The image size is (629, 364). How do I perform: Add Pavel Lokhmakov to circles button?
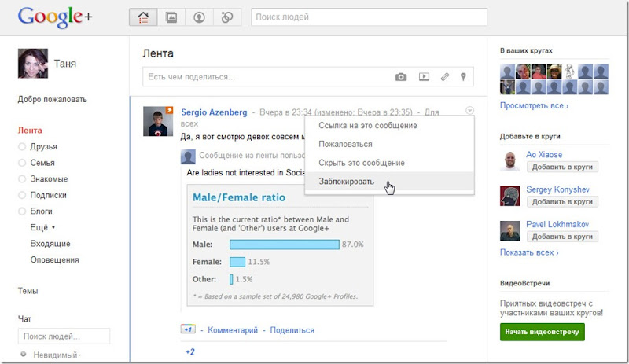click(562, 237)
